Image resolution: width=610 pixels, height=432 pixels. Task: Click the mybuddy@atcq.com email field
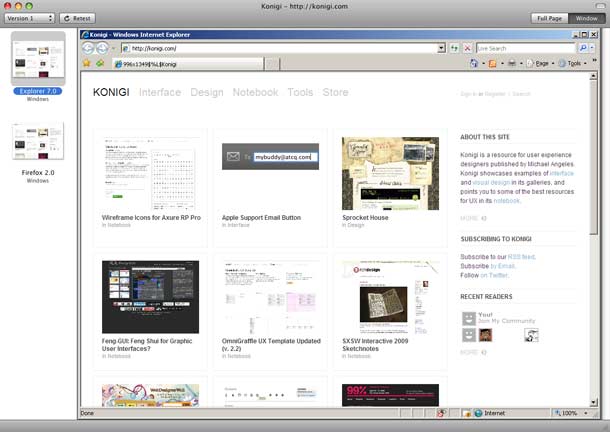[286, 157]
